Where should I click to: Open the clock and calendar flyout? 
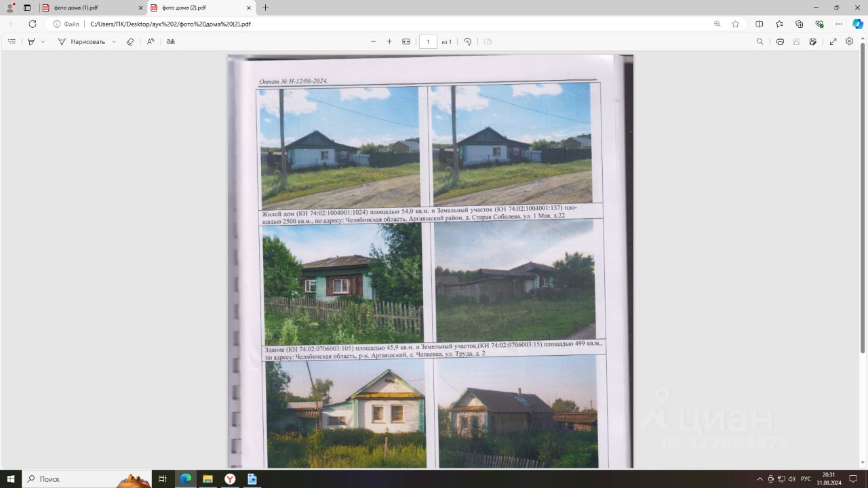(x=828, y=479)
